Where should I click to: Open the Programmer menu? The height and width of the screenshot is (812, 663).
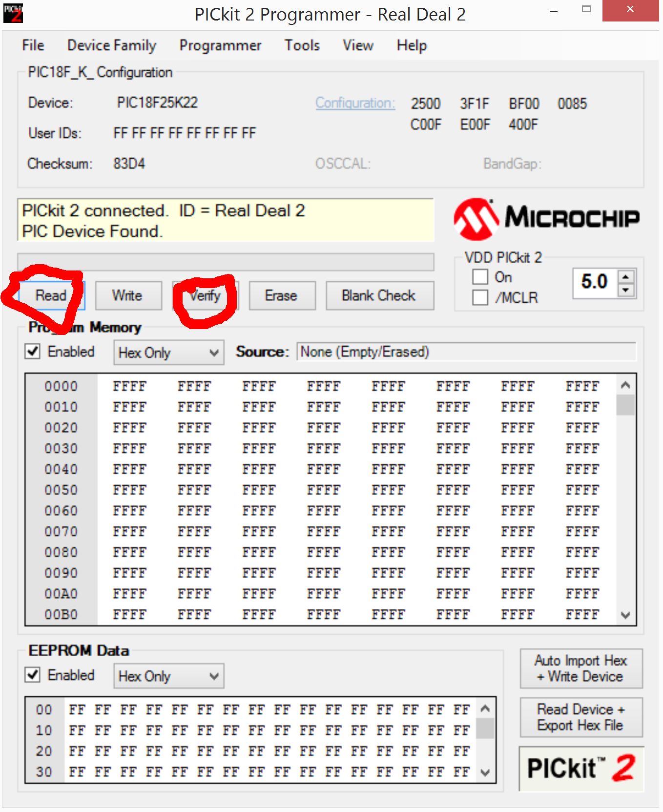(220, 45)
